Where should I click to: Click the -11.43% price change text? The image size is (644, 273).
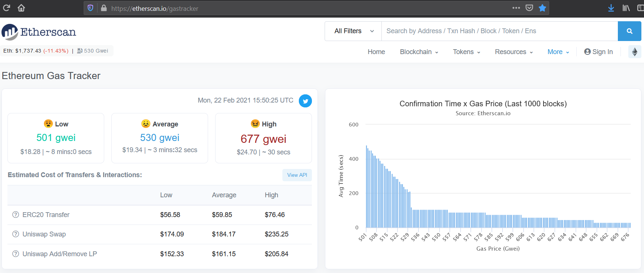56,51
